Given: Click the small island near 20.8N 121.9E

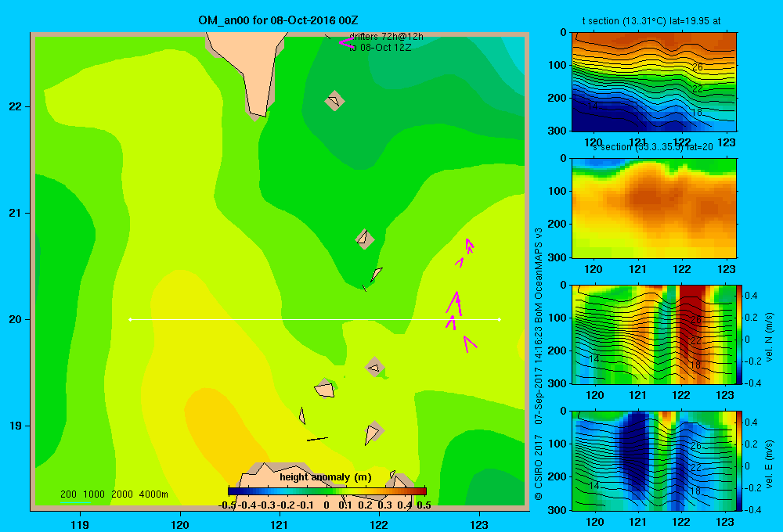Looking at the screenshot, I should tap(365, 239).
